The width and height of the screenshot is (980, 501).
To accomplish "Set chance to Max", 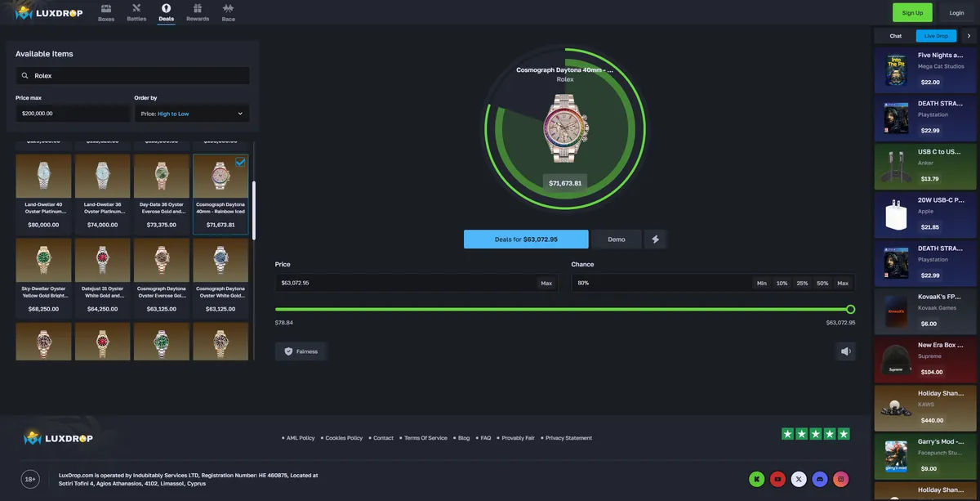I will pyautogui.click(x=843, y=284).
